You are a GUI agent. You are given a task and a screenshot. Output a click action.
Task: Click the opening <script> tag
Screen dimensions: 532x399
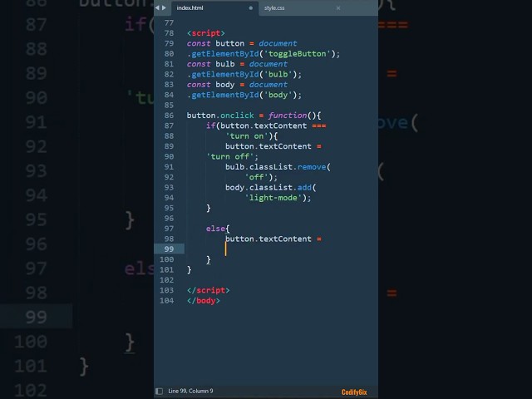(x=205, y=33)
